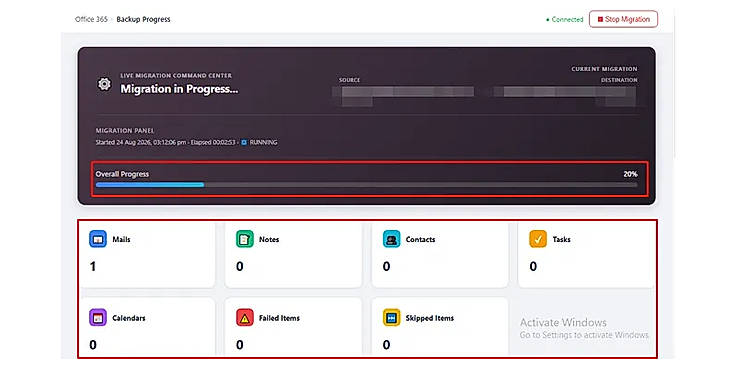Click the SOURCE label
The height and width of the screenshot is (368, 736).
350,80
